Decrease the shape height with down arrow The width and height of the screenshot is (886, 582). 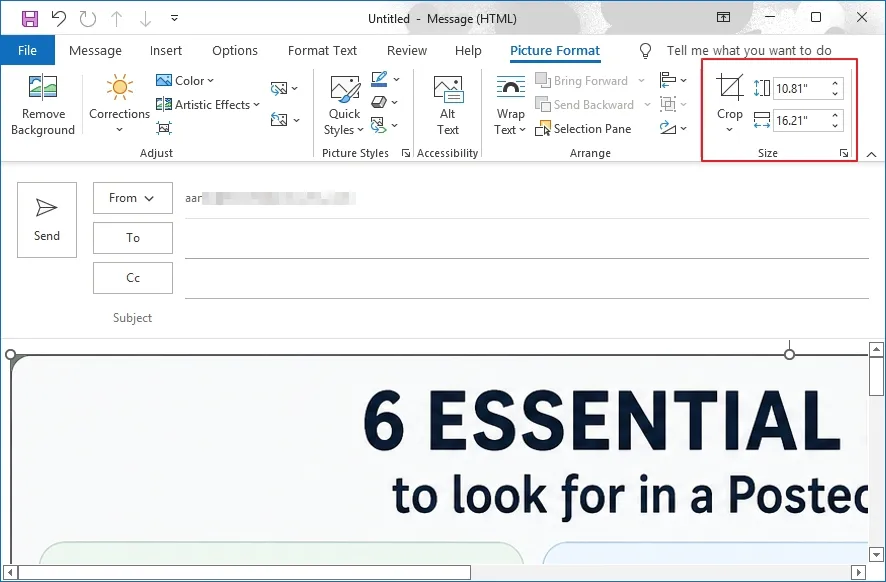[835, 94]
